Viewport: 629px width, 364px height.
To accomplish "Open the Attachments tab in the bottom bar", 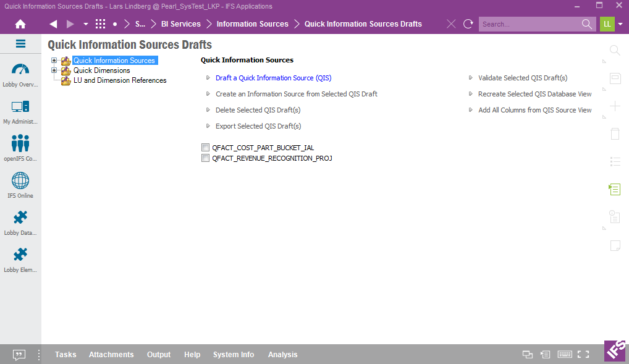I will pos(111,355).
